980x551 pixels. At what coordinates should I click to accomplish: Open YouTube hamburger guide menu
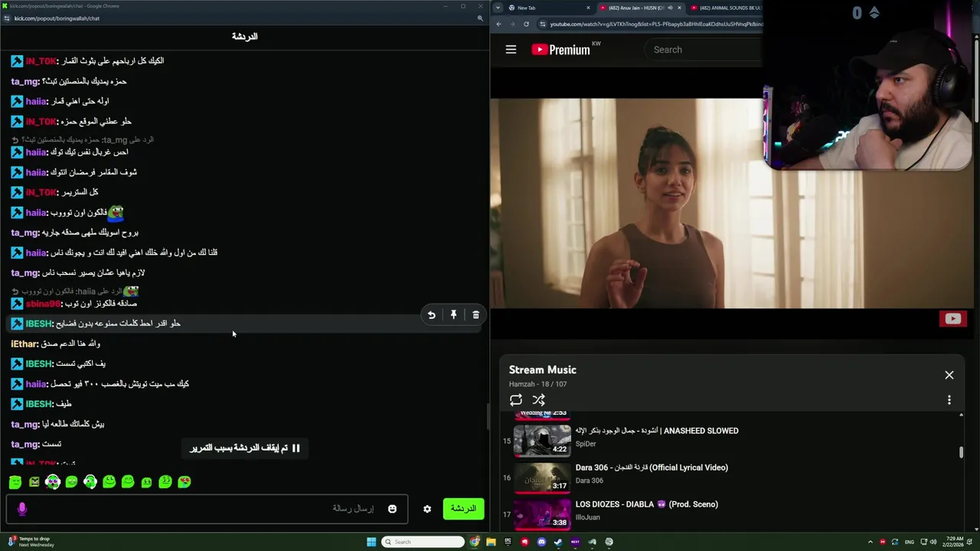tap(511, 50)
